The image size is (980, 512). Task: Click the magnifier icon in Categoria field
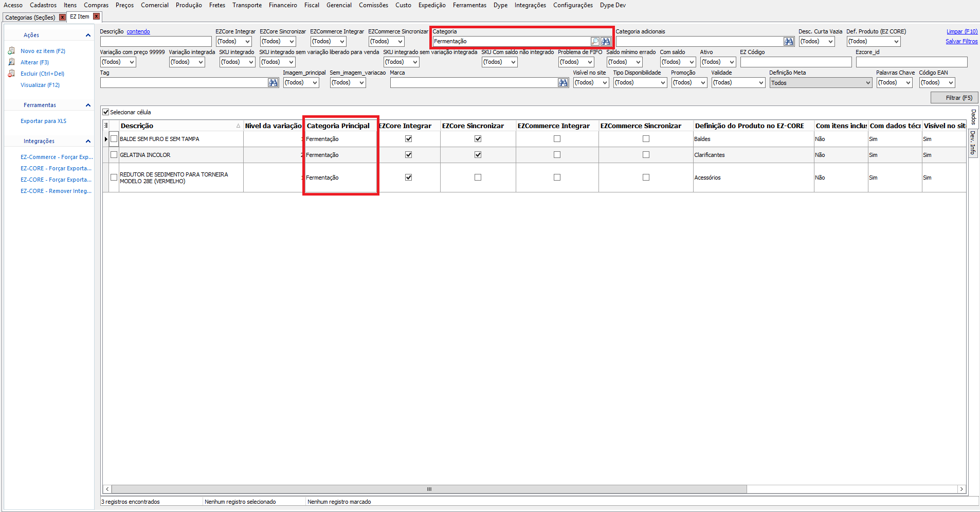coord(595,41)
